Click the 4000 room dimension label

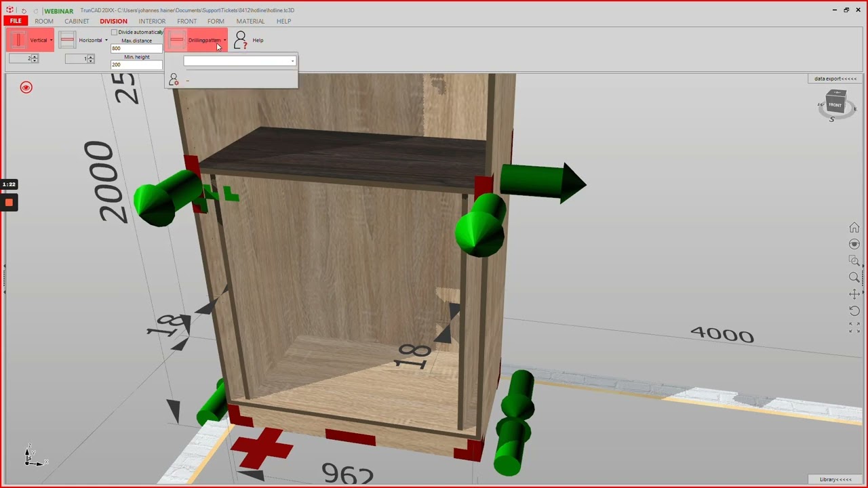pos(722,334)
